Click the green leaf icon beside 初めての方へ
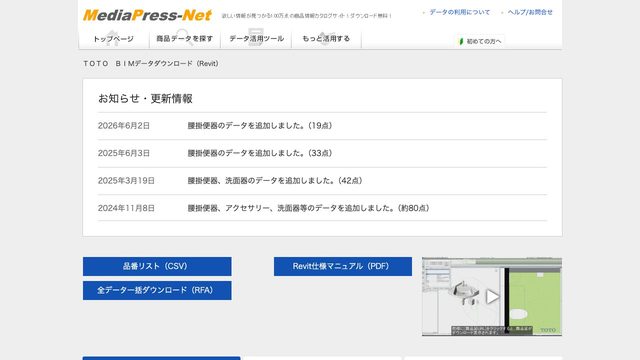Screen dimensions: 640x360 click(461, 41)
